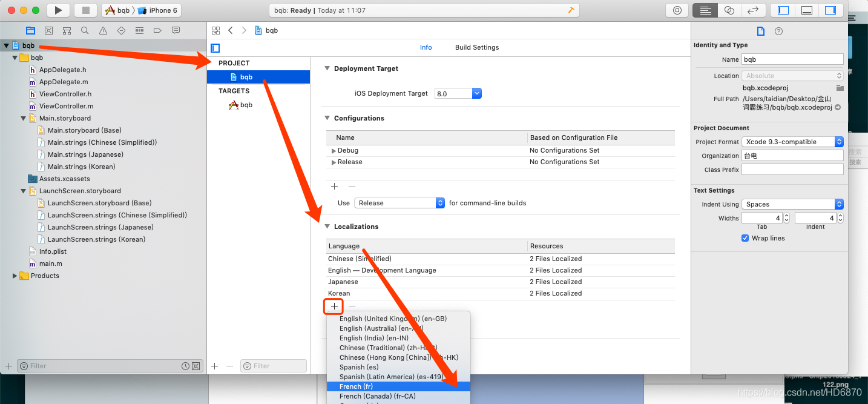This screenshot has width=868, height=404.
Task: Open the related items grid menu
Action: pyautogui.click(x=215, y=30)
